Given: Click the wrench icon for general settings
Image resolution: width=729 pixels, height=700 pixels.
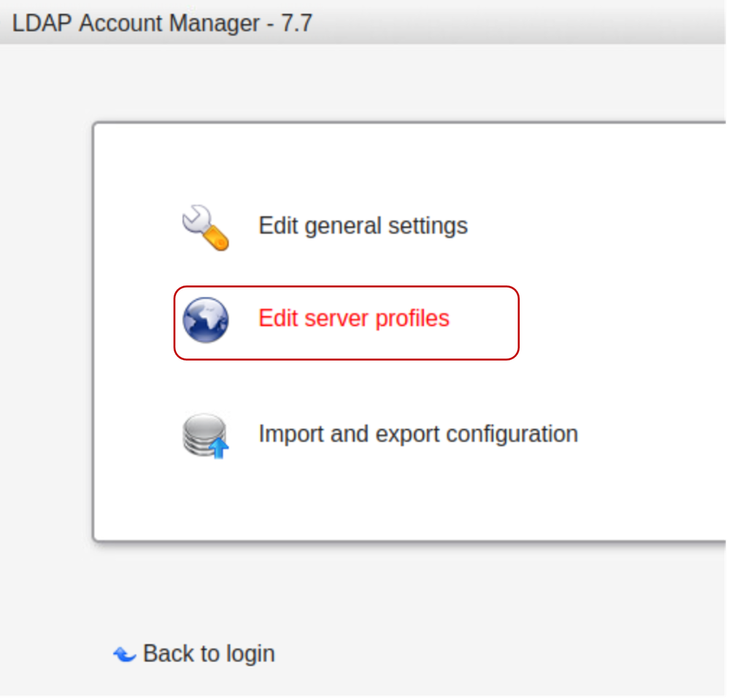Looking at the screenshot, I should pos(206,228).
